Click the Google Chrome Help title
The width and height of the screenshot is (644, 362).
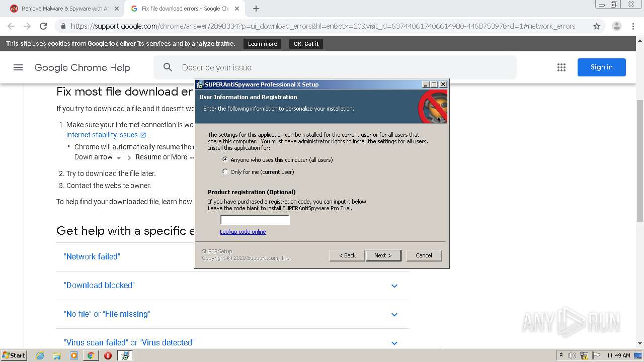[x=82, y=67]
